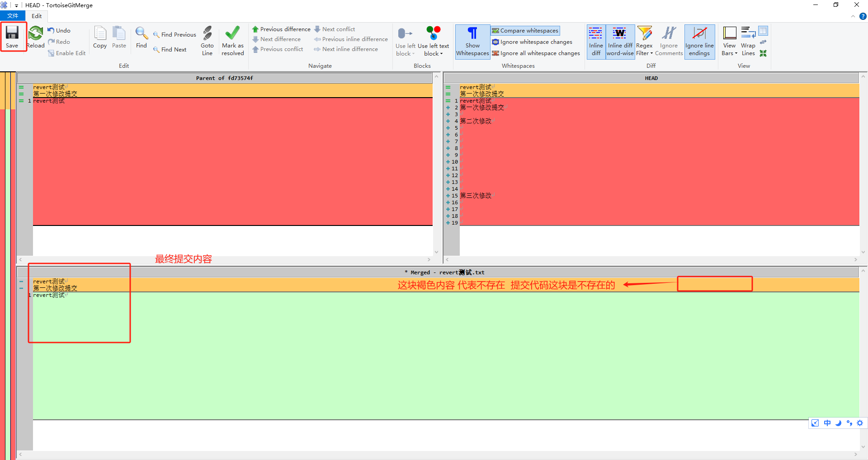Click line 2 第一次修改提交 in HEAD pane
Screen dimensions: 868x460
[x=482, y=108]
